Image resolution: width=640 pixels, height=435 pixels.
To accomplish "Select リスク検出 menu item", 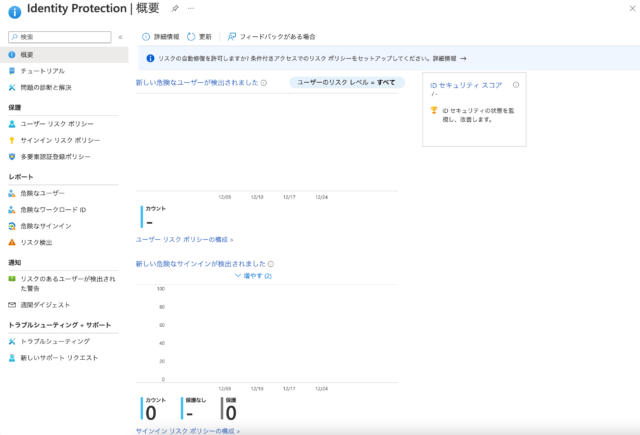I will click(36, 242).
